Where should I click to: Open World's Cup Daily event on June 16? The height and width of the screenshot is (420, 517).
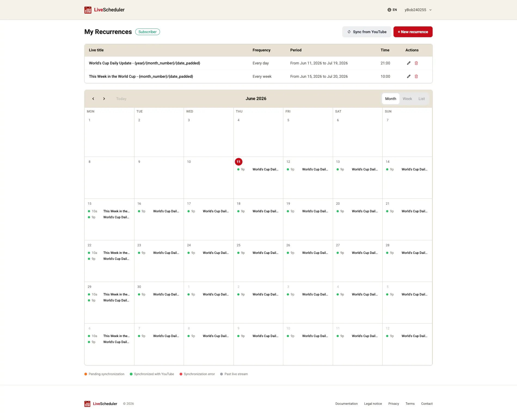(x=159, y=211)
